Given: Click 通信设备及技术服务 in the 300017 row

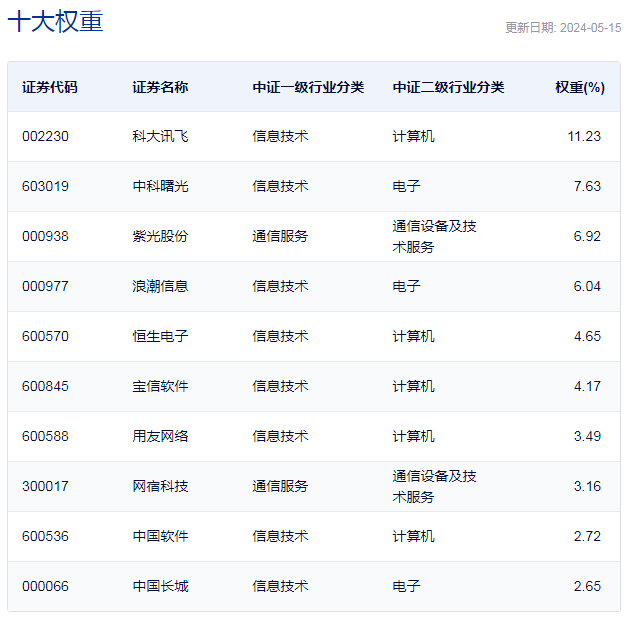Looking at the screenshot, I should point(434,486).
